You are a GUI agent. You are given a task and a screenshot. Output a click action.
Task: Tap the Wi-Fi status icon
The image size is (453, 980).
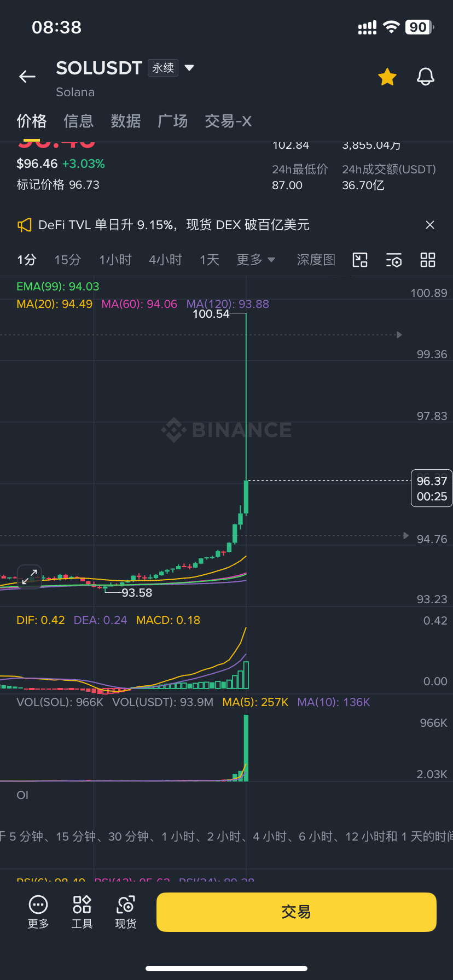pos(391,27)
